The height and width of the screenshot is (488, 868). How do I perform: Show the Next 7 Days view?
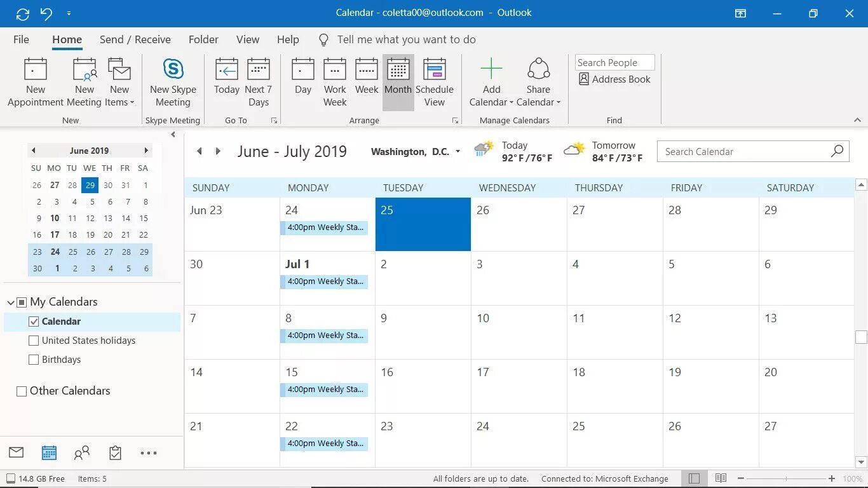pyautogui.click(x=259, y=83)
